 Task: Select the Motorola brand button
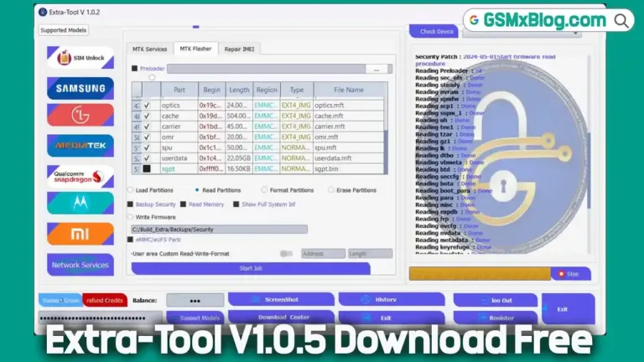(80, 203)
